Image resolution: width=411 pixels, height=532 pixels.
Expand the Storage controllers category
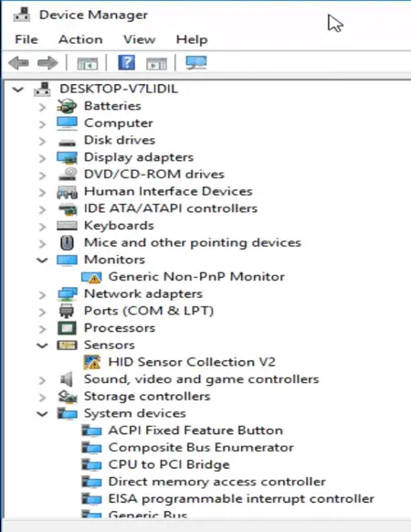coord(42,398)
